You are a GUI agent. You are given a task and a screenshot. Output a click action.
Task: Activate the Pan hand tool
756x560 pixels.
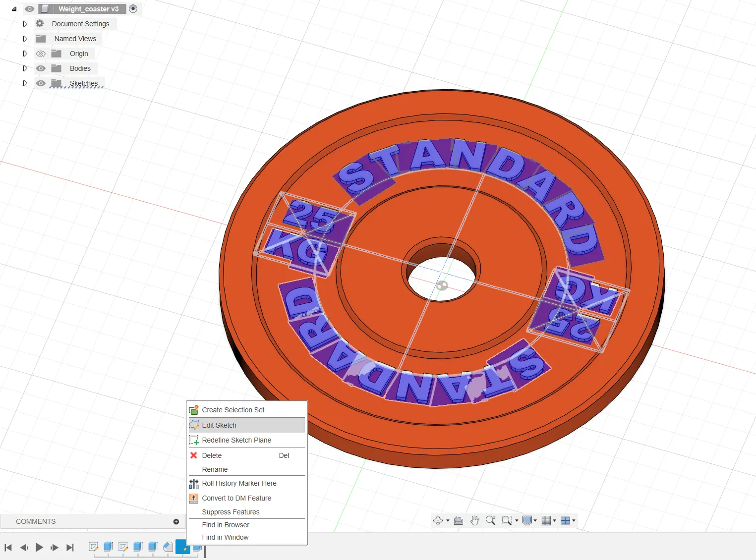point(474,520)
